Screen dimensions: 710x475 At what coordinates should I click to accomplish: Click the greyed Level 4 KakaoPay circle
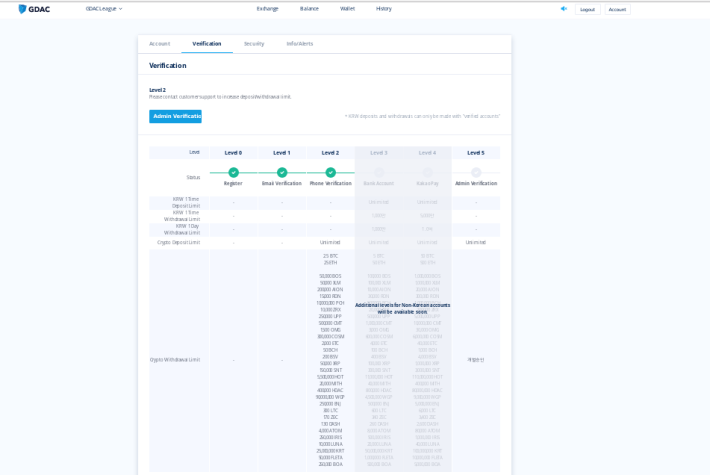pyautogui.click(x=427, y=173)
